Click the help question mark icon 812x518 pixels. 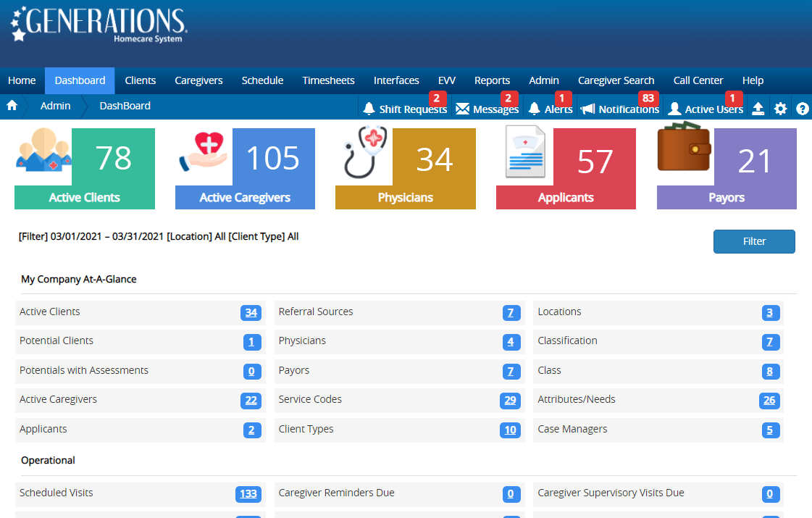(802, 108)
